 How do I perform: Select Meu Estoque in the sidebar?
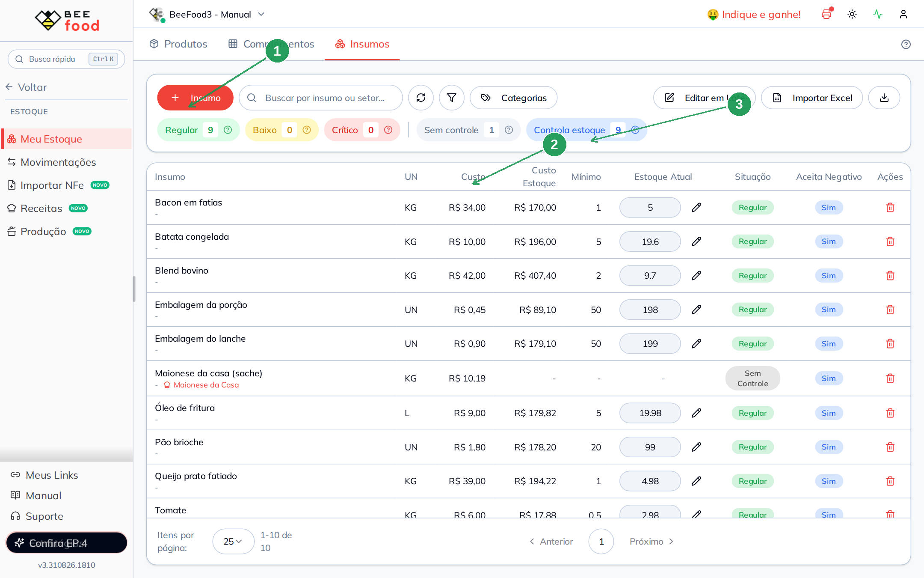[x=67, y=139]
